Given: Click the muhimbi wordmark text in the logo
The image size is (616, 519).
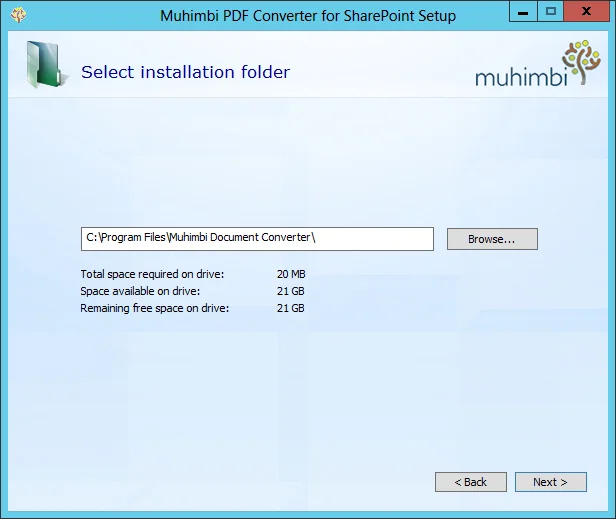Looking at the screenshot, I should (x=518, y=76).
